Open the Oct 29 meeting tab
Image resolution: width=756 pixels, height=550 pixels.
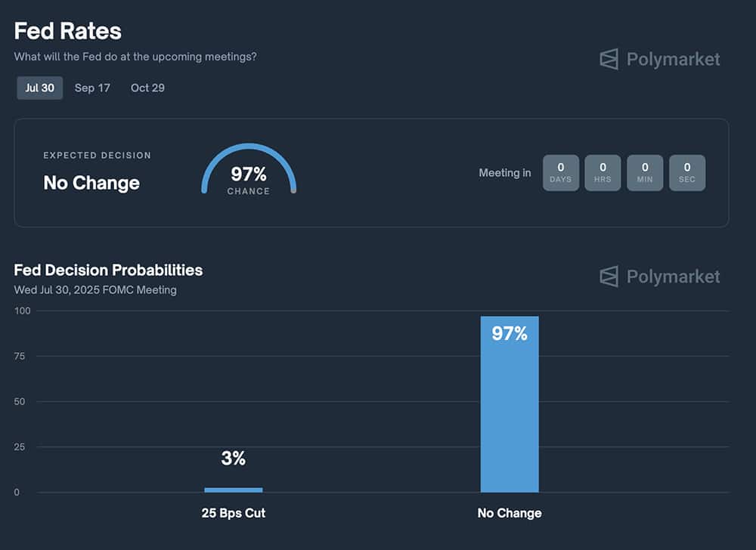pyautogui.click(x=147, y=88)
